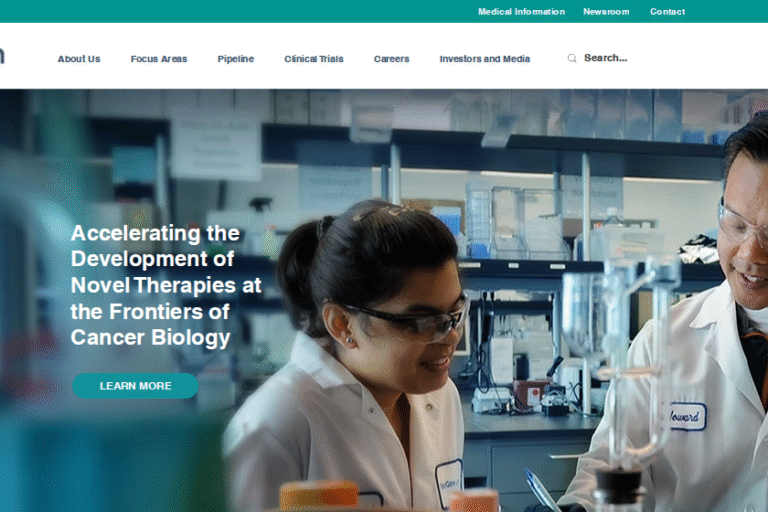Open the About Us menu

click(x=79, y=59)
